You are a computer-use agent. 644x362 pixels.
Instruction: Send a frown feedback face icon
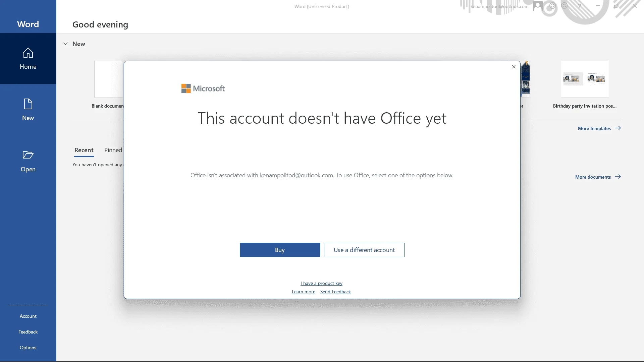565,6
